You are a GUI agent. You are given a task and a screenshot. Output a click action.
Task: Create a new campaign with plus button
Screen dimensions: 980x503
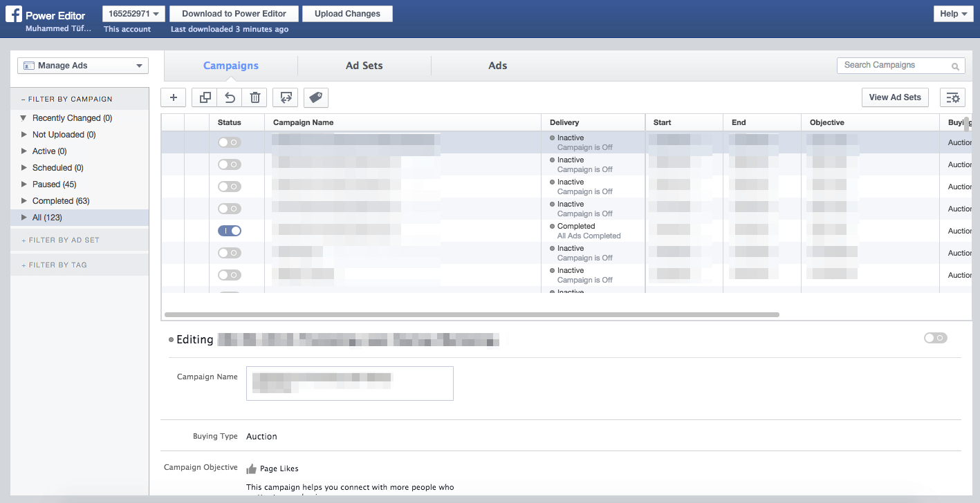pyautogui.click(x=174, y=97)
